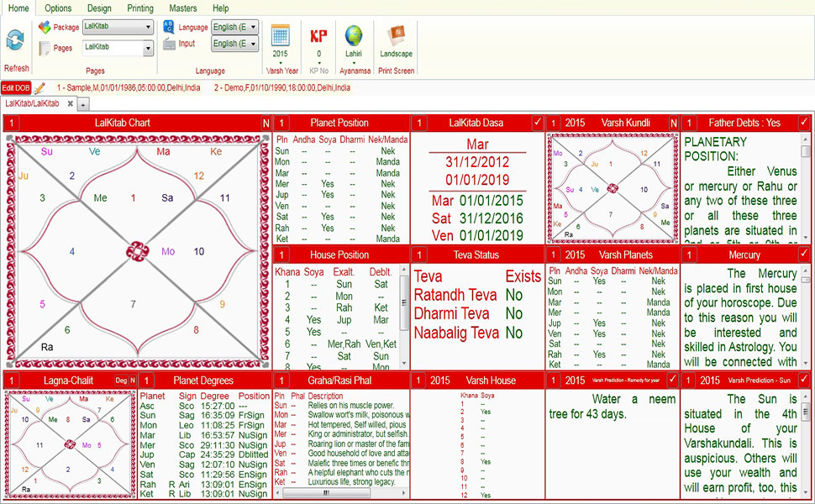Open the Input English dropdown
This screenshot has height=504, width=815.
tap(234, 44)
